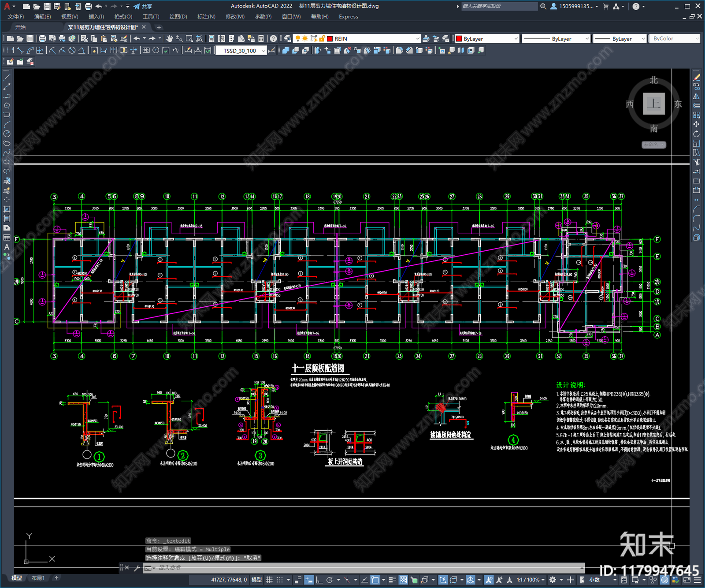This screenshot has height=588, width=705.
Task: Select the Rotate tool in right toolbar
Action: point(696,134)
